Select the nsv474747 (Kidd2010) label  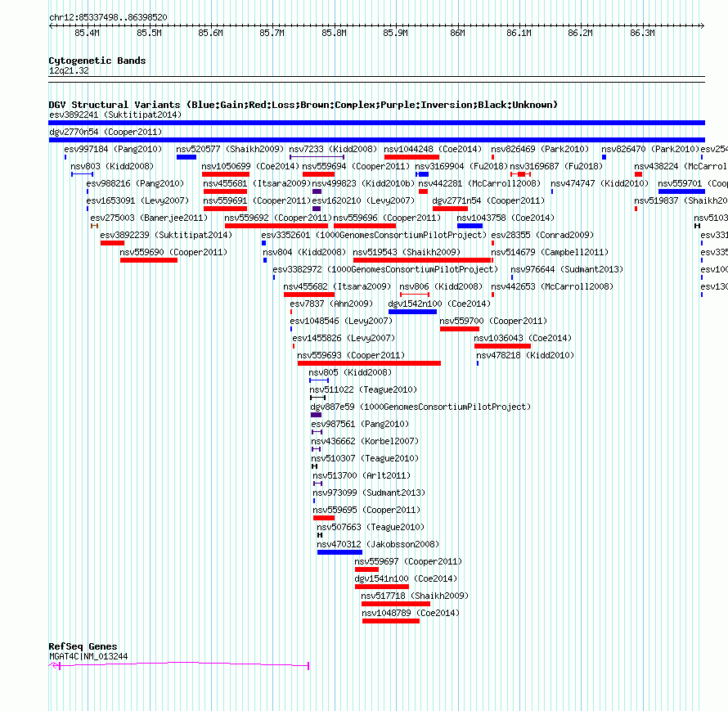point(600,183)
